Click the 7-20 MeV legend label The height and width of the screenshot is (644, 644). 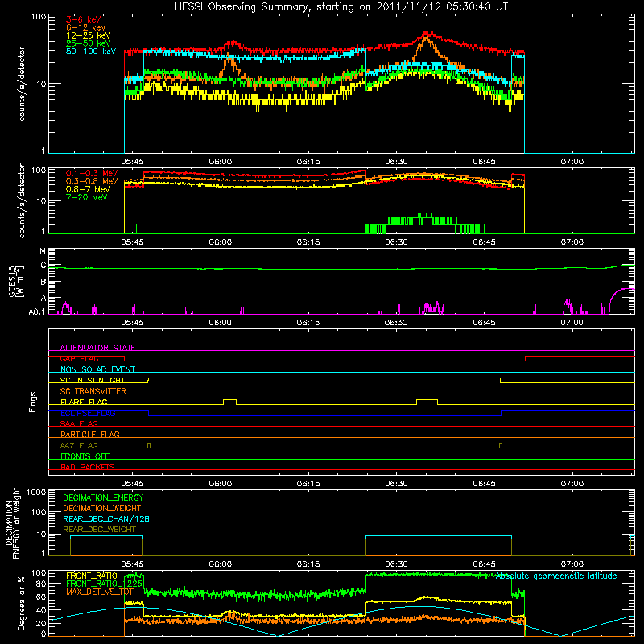86,197
